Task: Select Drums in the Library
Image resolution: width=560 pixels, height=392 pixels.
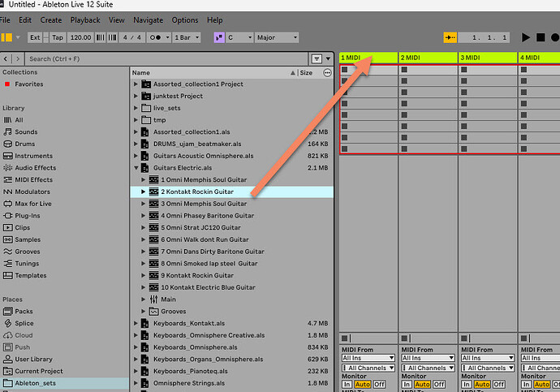Action: 24,144
